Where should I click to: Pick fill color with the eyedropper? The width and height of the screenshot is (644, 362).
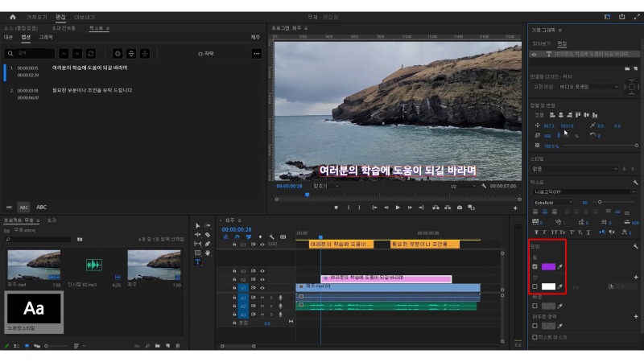(x=561, y=266)
